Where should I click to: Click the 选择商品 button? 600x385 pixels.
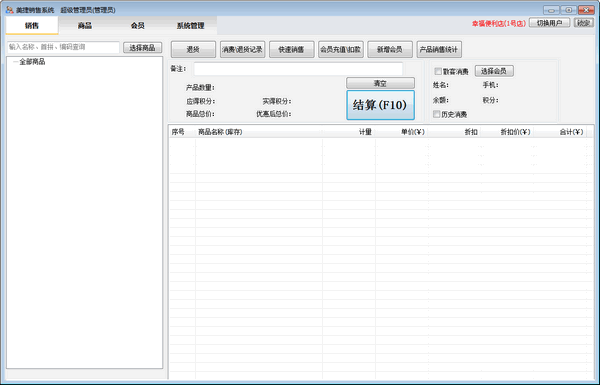tap(142, 47)
